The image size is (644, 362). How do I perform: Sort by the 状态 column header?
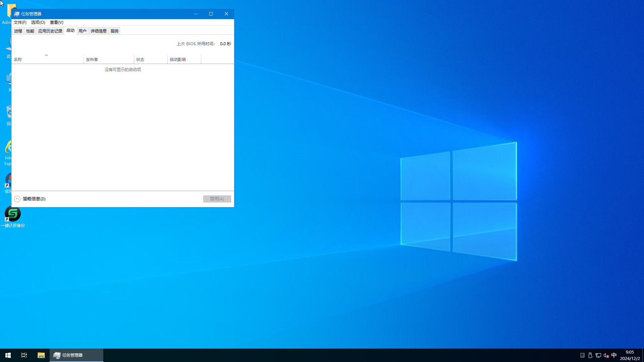[x=151, y=59]
